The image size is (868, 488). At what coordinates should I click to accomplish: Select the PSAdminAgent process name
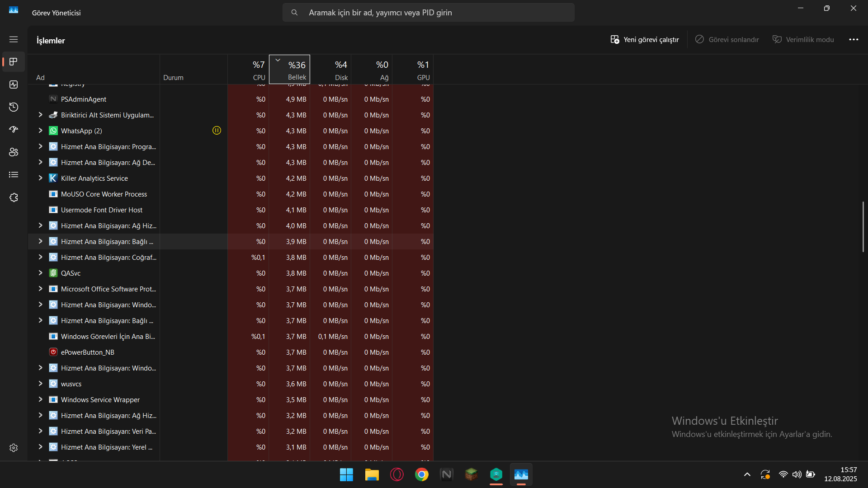(84, 99)
